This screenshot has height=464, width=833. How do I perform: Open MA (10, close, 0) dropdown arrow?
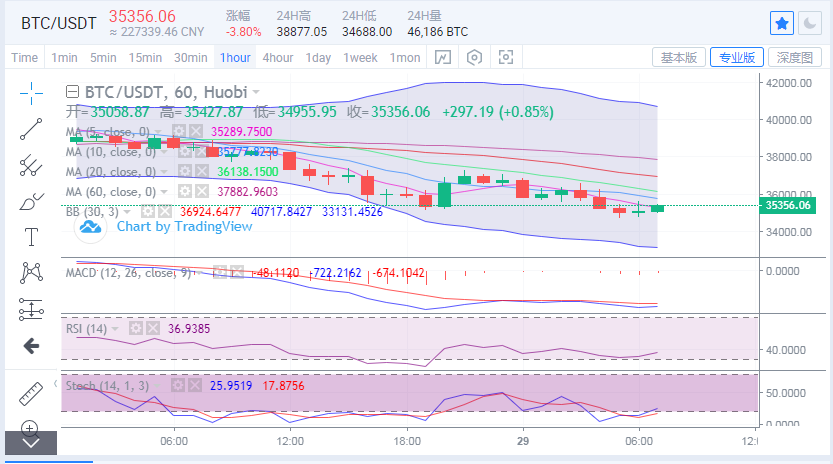click(x=164, y=152)
